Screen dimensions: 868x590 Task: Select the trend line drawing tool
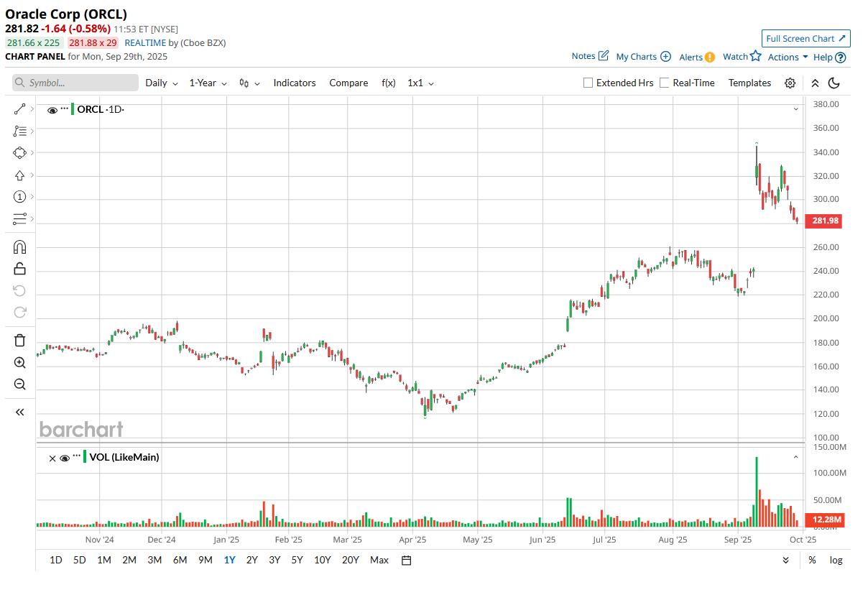point(19,109)
